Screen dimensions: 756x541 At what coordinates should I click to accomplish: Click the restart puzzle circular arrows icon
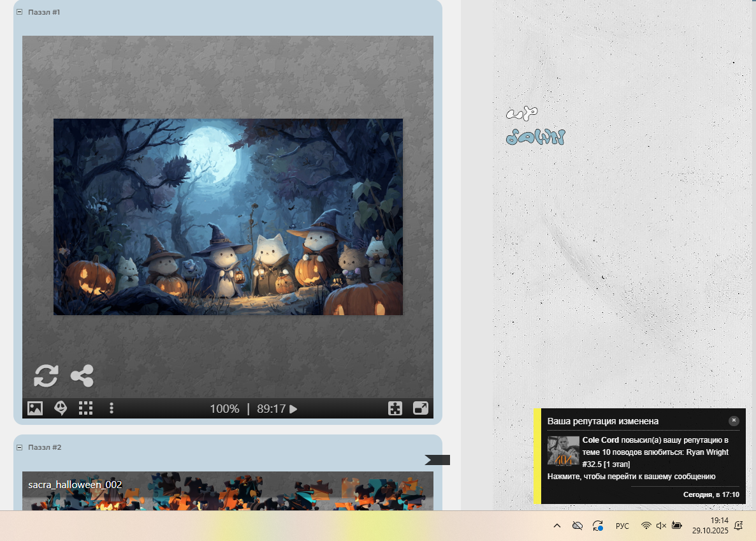(46, 376)
